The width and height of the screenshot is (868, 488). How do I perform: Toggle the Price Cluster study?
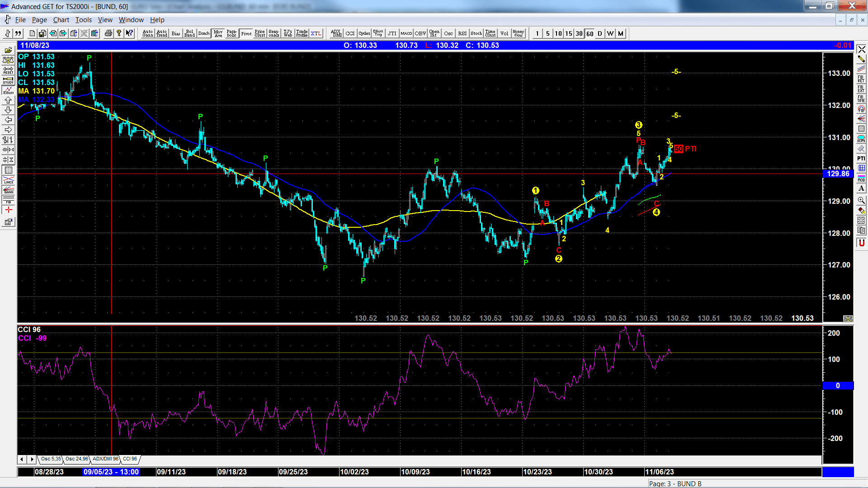[260, 33]
